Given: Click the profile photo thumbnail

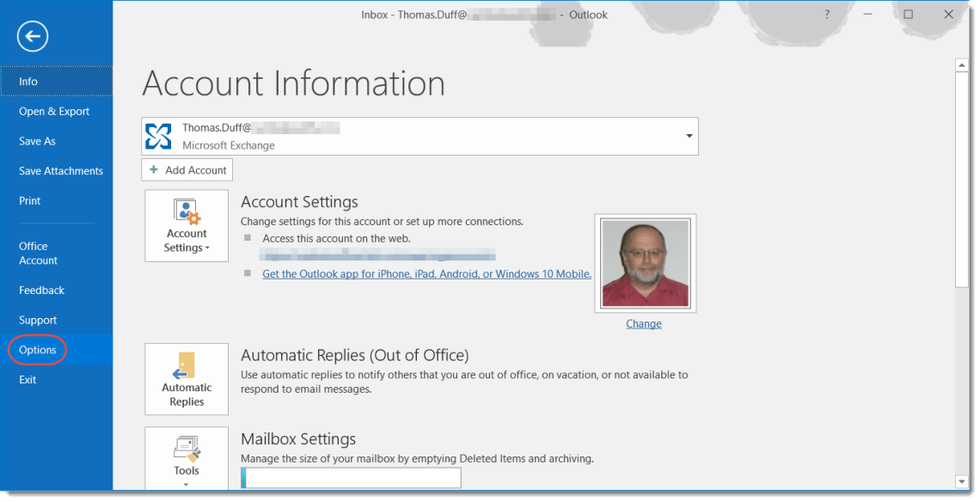Looking at the screenshot, I should 645,262.
